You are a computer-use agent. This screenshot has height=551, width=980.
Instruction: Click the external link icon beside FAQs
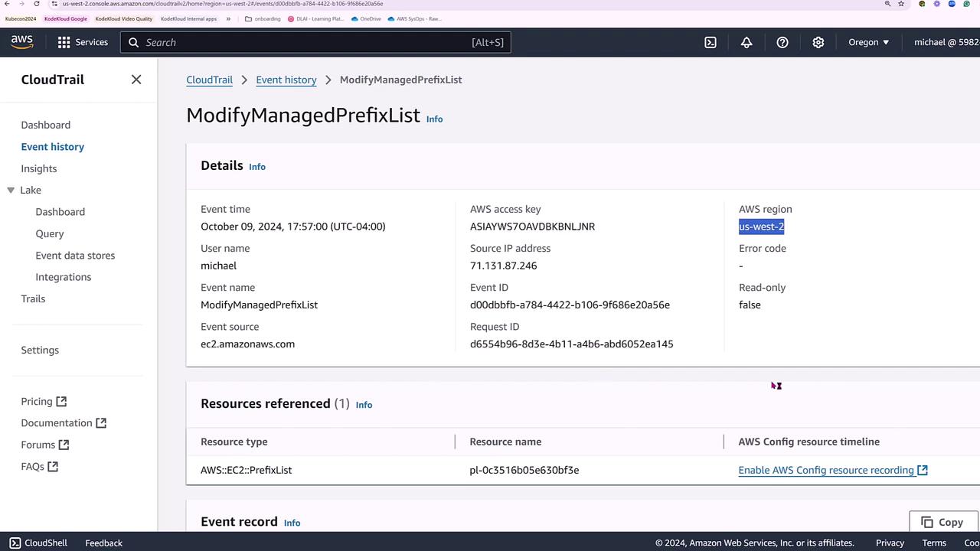pos(53,466)
